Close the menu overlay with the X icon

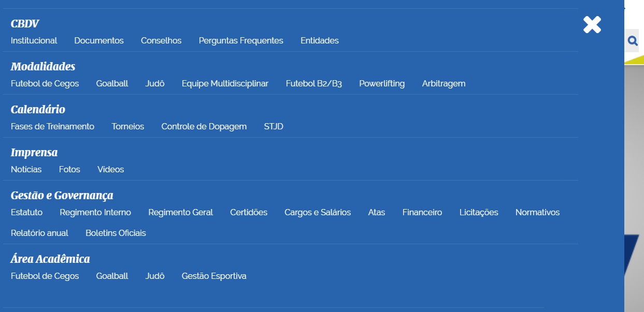(x=592, y=25)
